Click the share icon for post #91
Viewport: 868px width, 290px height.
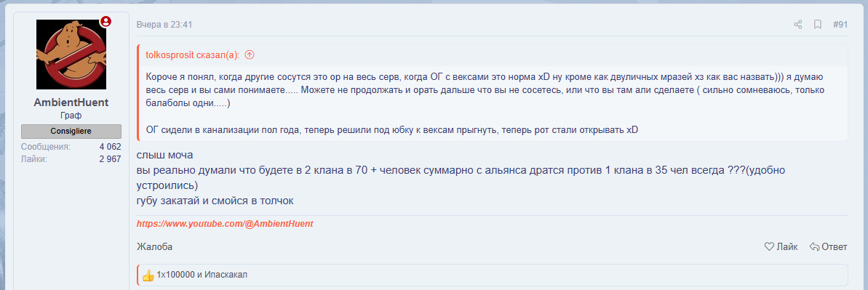pyautogui.click(x=797, y=25)
